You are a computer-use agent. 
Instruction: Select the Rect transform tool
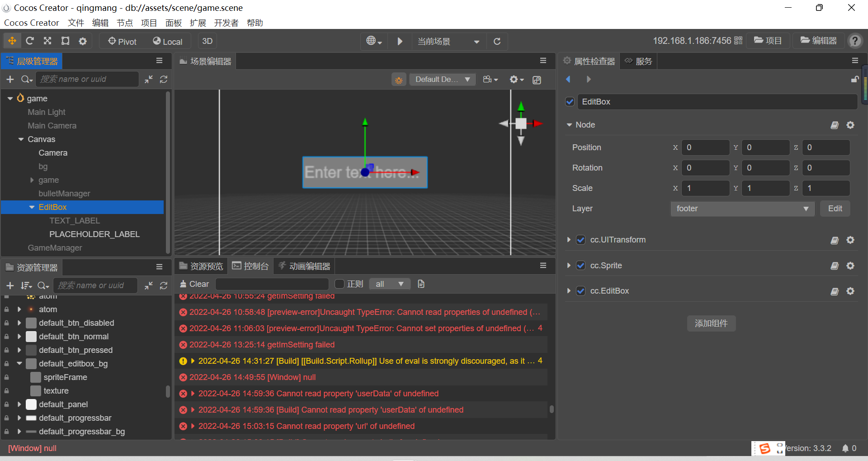pos(66,41)
